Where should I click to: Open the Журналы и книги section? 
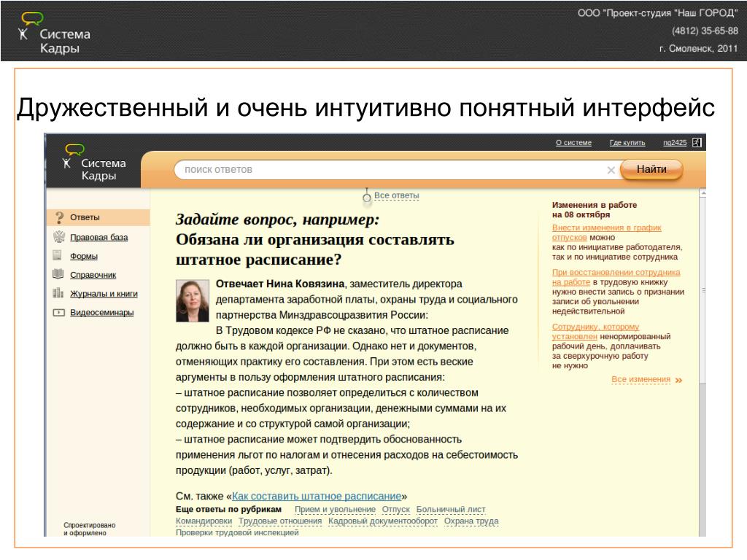[x=104, y=294]
